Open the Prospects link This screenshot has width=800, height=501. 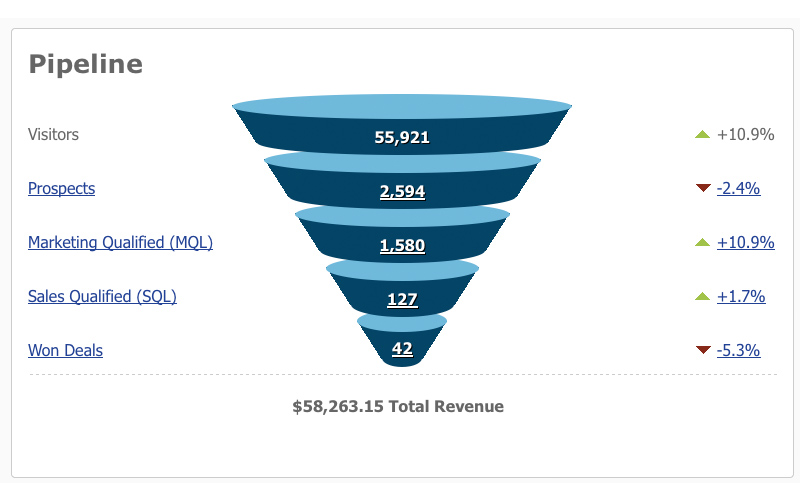pyautogui.click(x=61, y=188)
